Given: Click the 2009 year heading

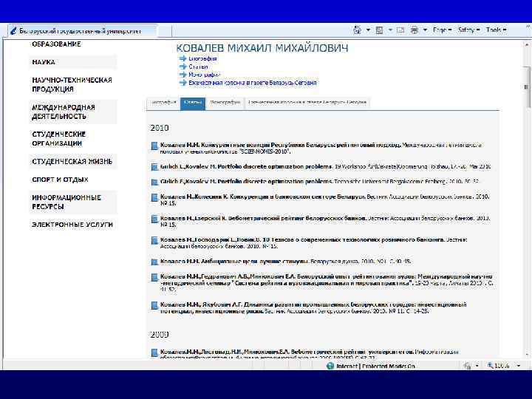Looking at the screenshot, I should tap(160, 335).
